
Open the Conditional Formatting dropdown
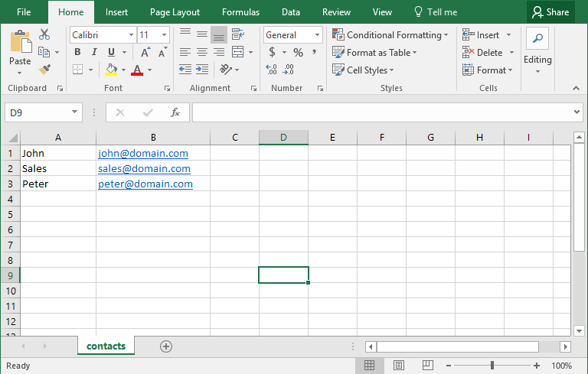coord(390,34)
